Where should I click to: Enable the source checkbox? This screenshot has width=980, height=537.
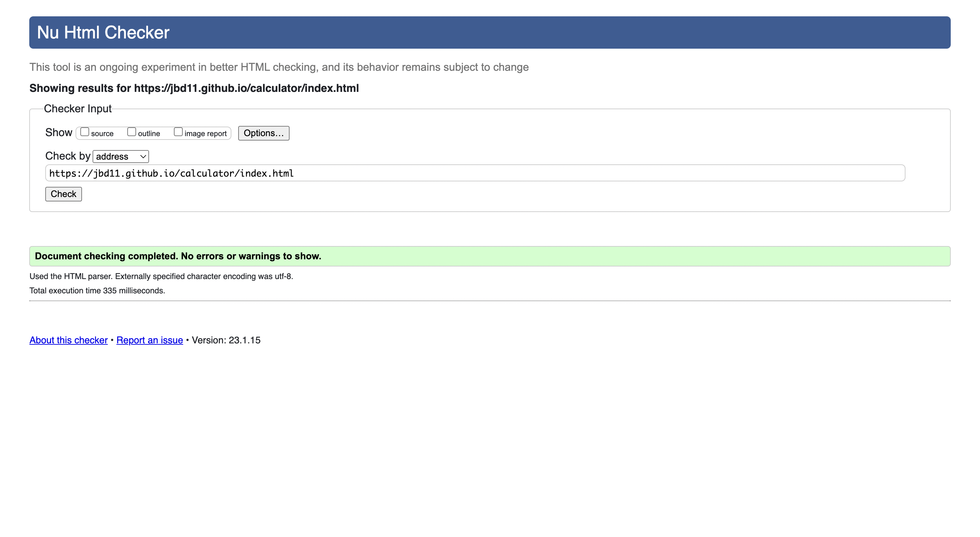click(x=84, y=132)
